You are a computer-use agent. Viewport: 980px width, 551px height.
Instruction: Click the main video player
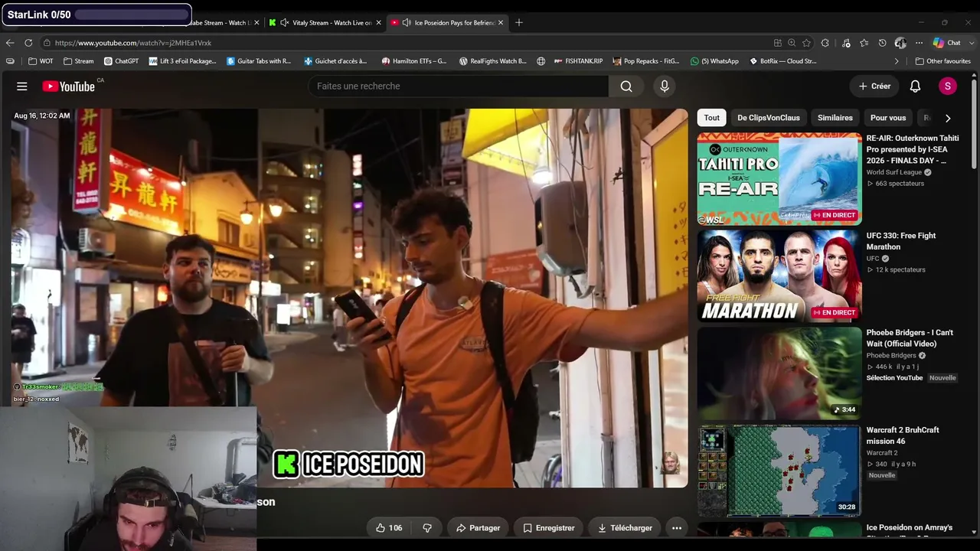click(348, 298)
